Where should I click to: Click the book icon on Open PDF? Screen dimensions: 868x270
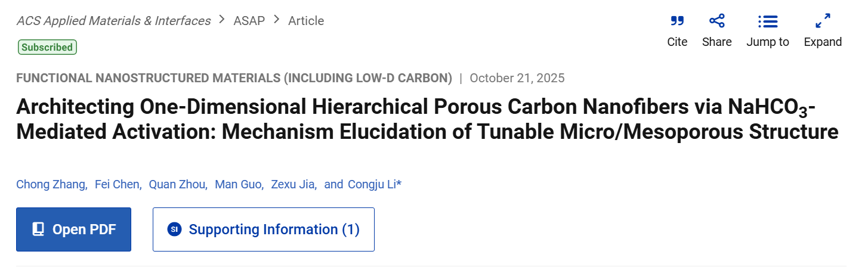[x=39, y=229]
